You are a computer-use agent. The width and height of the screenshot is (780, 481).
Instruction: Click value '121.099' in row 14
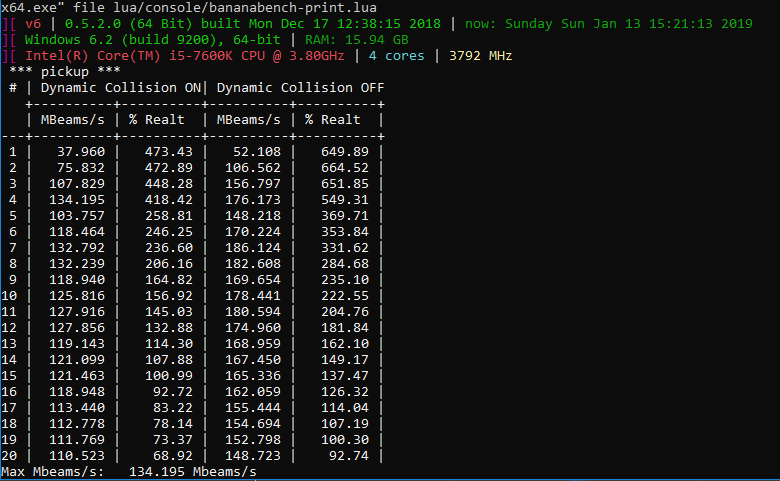tap(77, 360)
